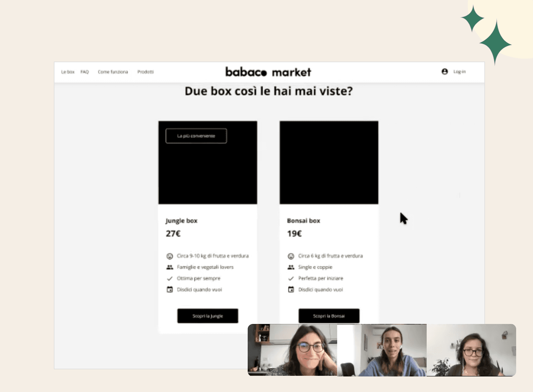Click the user account icon
The height and width of the screenshot is (392, 533).
coord(445,72)
